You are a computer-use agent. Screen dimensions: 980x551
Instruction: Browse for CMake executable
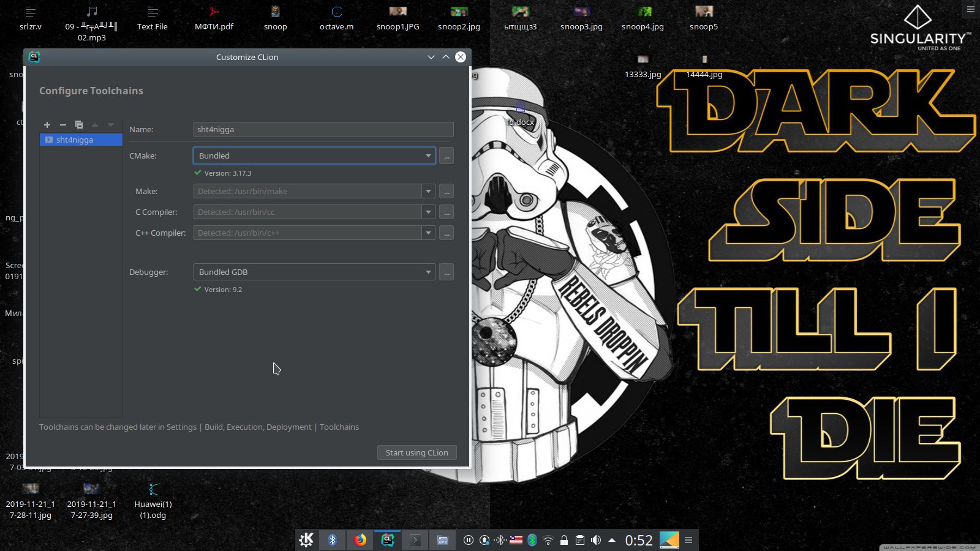point(447,156)
